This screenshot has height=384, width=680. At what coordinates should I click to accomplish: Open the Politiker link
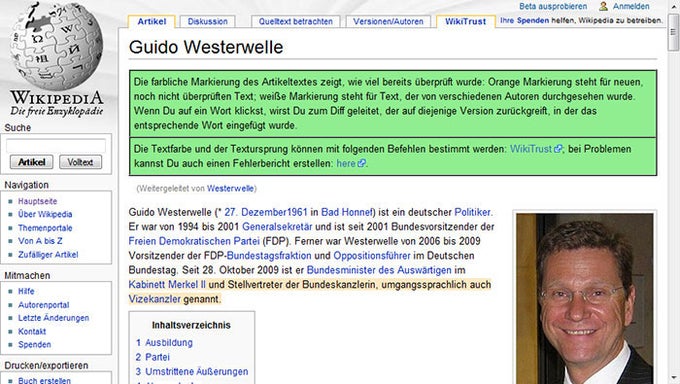click(472, 212)
